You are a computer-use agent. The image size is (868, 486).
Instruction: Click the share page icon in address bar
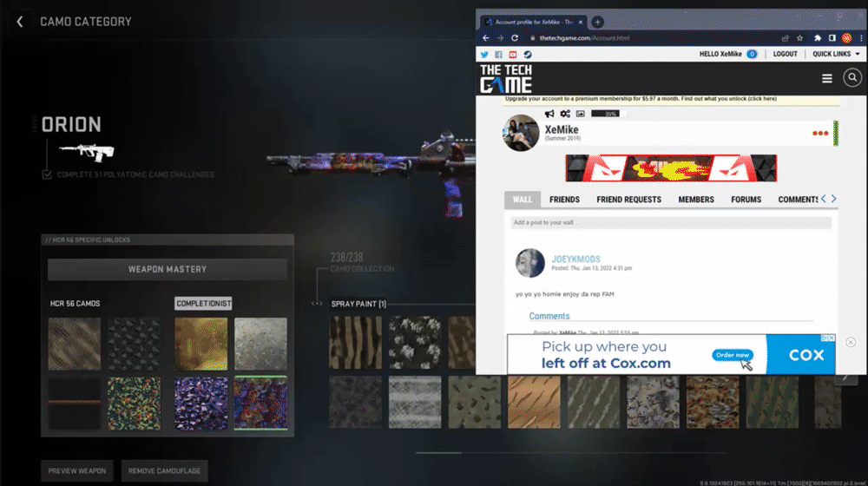[x=785, y=38]
